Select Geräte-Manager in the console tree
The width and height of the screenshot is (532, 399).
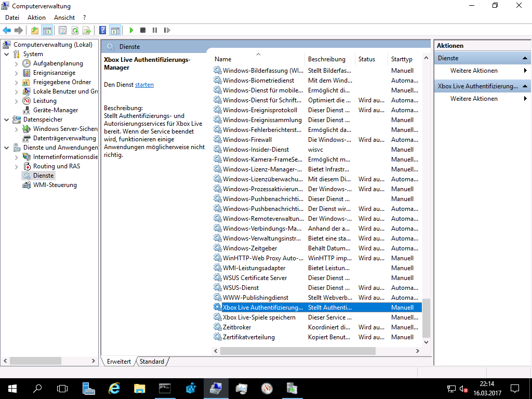click(56, 110)
